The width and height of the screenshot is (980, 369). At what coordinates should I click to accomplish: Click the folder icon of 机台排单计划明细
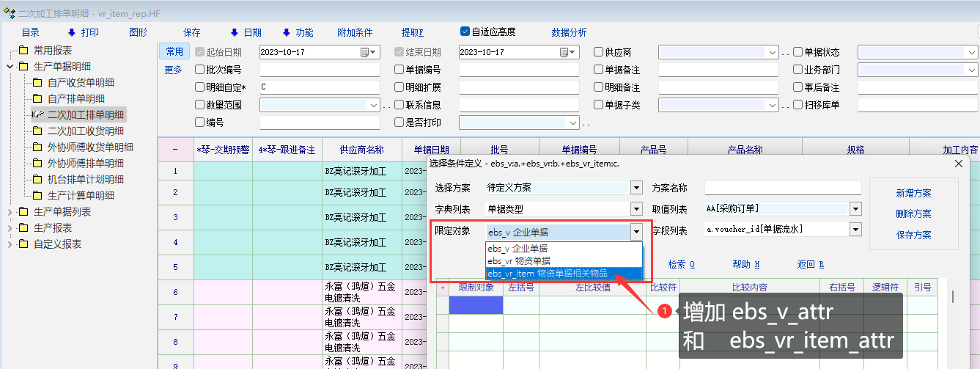37,180
